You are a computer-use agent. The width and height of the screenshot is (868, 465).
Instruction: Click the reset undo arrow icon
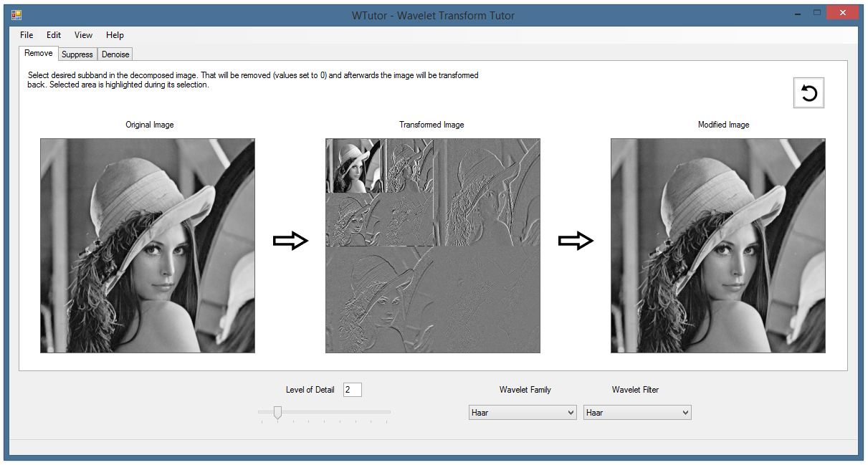[x=809, y=93]
